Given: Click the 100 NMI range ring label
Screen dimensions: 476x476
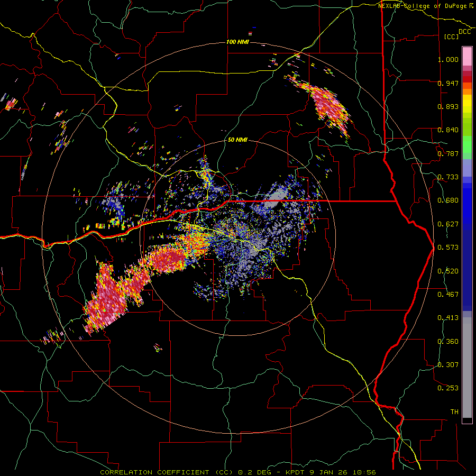Looking at the screenshot, I should [x=237, y=42].
